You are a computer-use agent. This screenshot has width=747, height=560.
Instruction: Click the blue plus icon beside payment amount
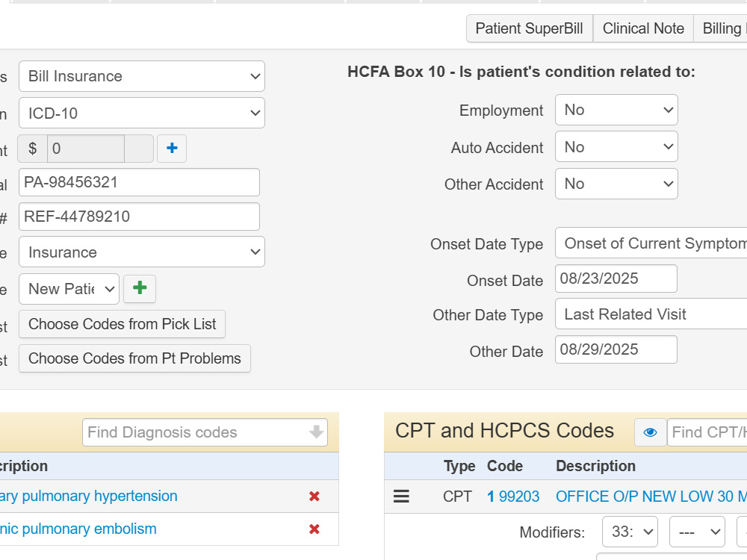pos(172,149)
